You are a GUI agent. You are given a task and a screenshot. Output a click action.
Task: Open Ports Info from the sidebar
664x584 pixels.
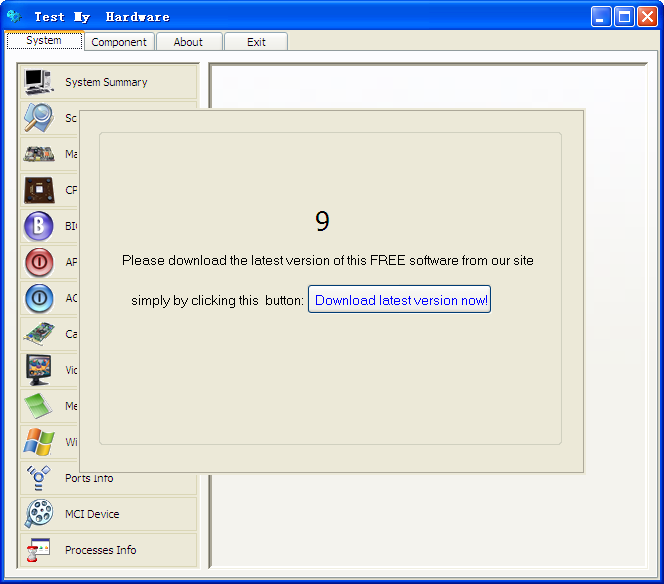[x=88, y=479]
